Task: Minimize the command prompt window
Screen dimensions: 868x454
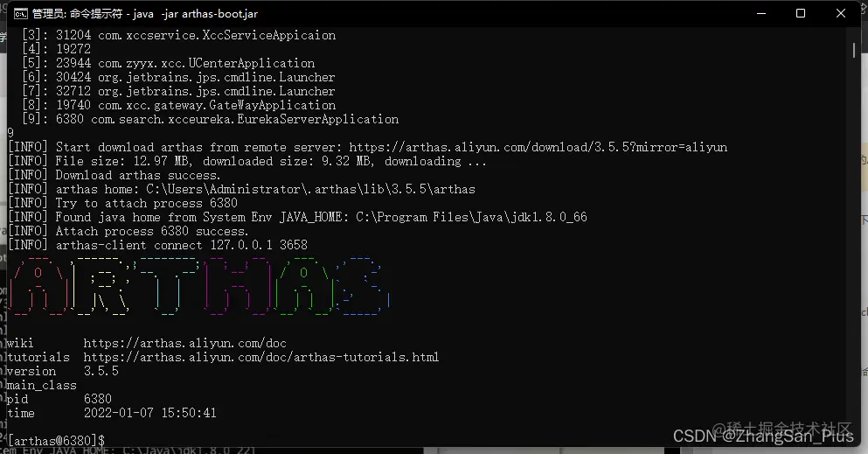Action: pos(761,13)
